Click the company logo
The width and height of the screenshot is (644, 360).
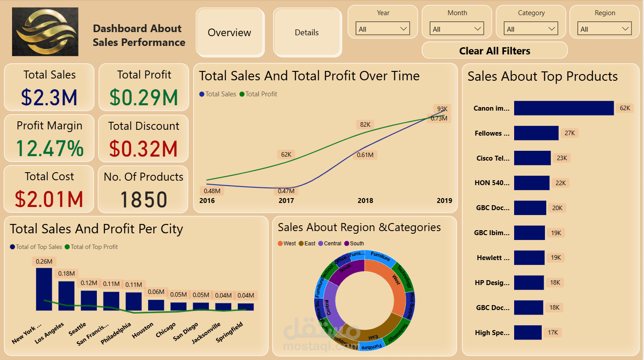[45, 31]
